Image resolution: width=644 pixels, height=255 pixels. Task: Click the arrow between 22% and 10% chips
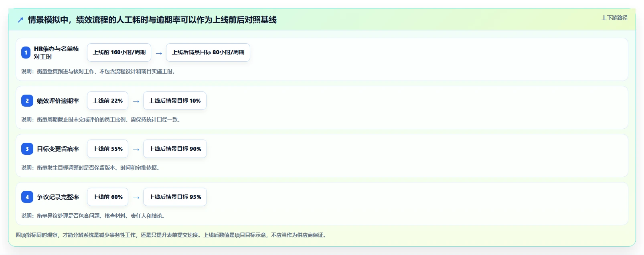point(136,101)
